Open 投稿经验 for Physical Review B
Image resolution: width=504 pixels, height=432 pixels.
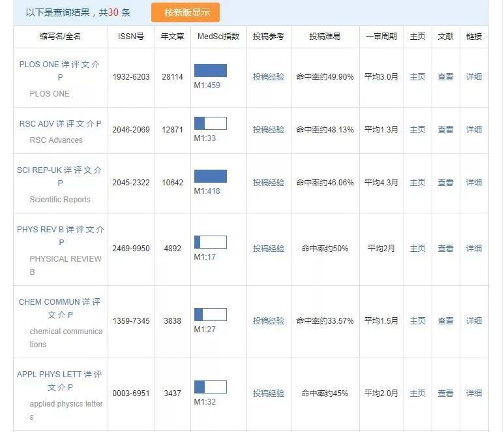pos(269,249)
